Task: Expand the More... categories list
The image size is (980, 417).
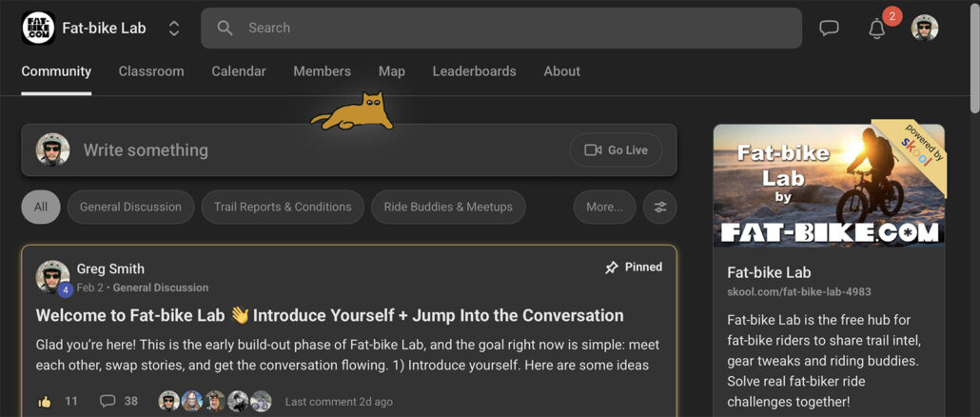Action: point(604,207)
